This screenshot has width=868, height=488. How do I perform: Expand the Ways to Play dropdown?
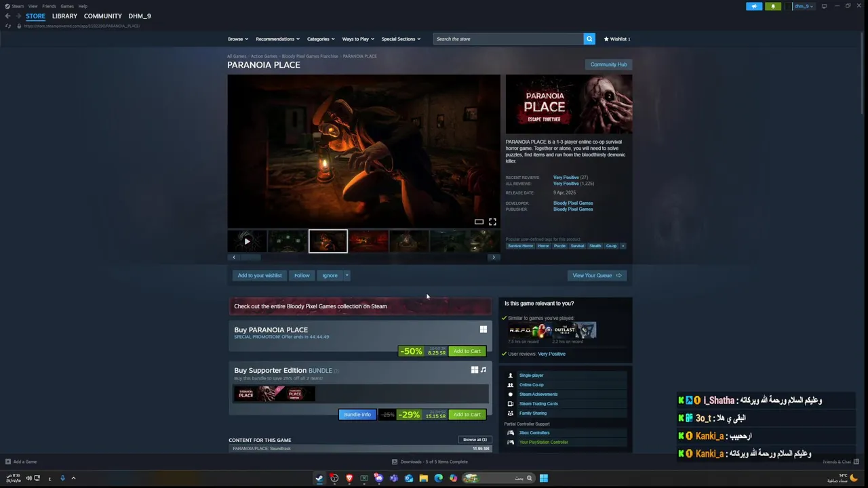pos(358,39)
